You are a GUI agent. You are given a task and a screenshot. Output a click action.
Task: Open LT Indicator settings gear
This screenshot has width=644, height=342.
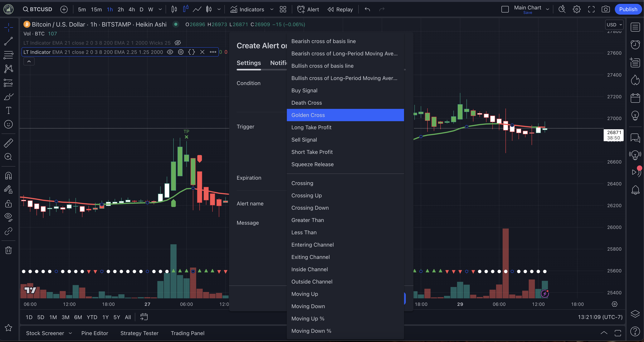point(181,52)
